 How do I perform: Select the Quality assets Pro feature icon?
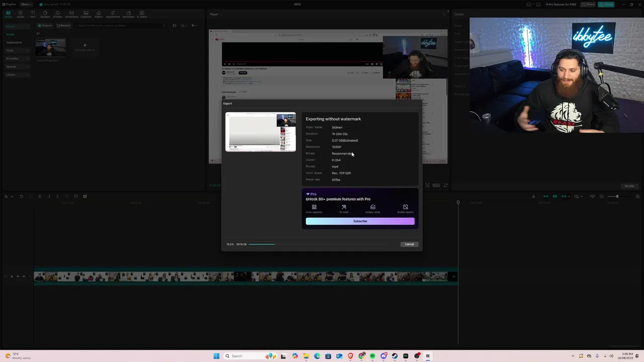tap(405, 209)
